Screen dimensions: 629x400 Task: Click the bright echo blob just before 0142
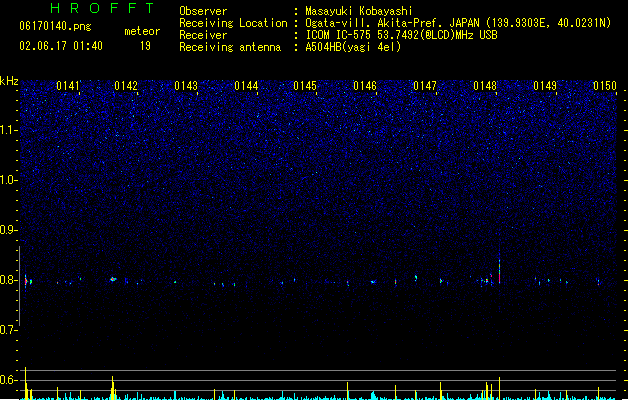pos(113,279)
